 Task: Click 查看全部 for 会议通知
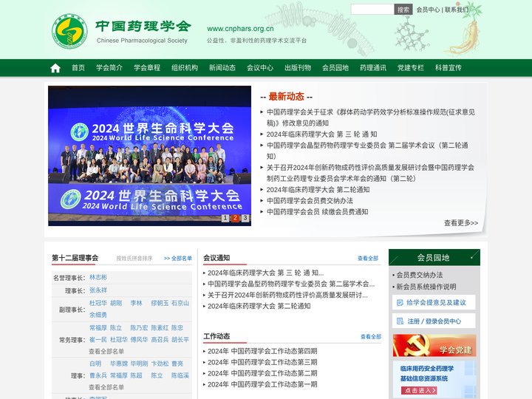pyautogui.click(x=368, y=258)
